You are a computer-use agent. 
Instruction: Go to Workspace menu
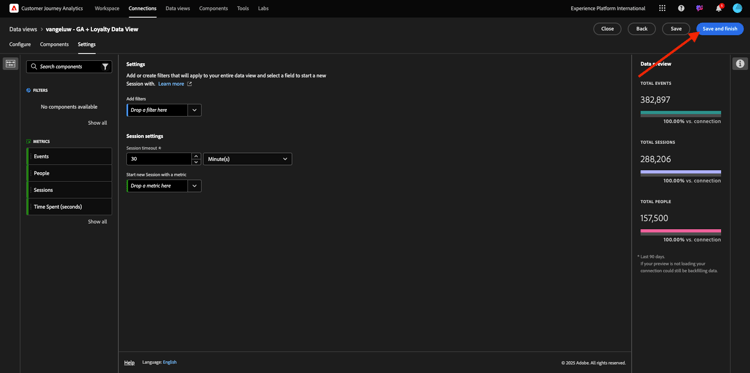click(107, 9)
